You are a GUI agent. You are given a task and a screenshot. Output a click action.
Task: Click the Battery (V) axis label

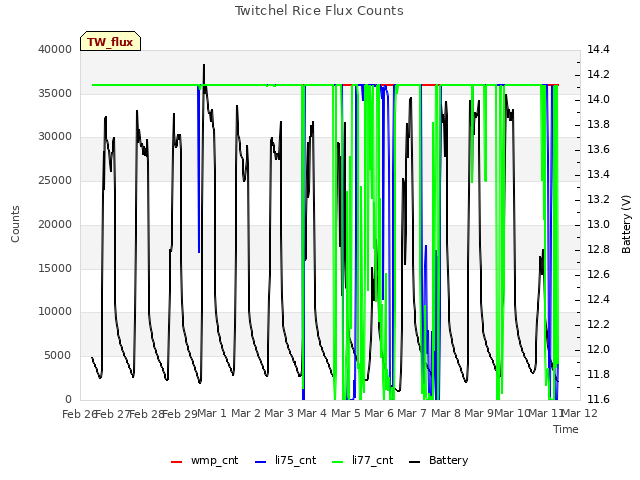pos(626,224)
